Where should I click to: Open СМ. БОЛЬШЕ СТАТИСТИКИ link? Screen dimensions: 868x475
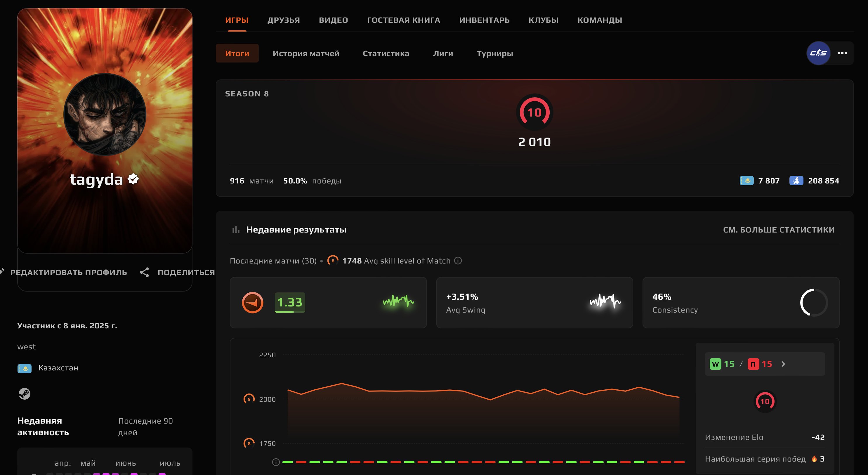pos(778,230)
